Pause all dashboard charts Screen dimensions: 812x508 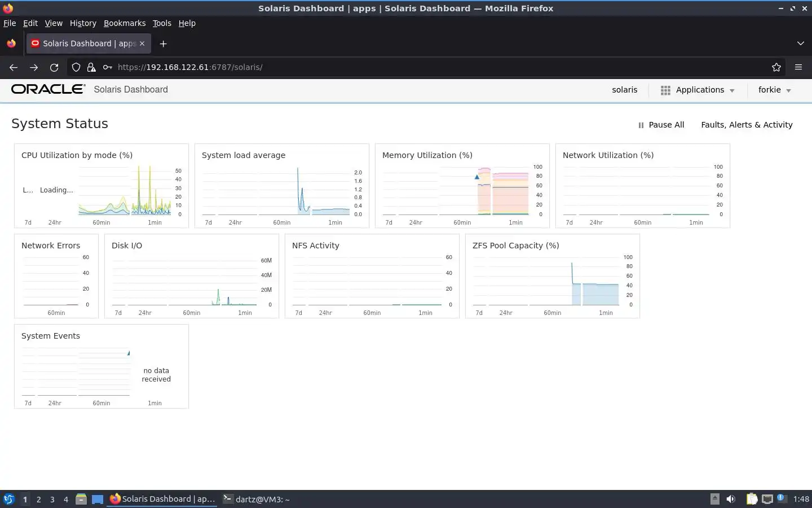tap(661, 125)
